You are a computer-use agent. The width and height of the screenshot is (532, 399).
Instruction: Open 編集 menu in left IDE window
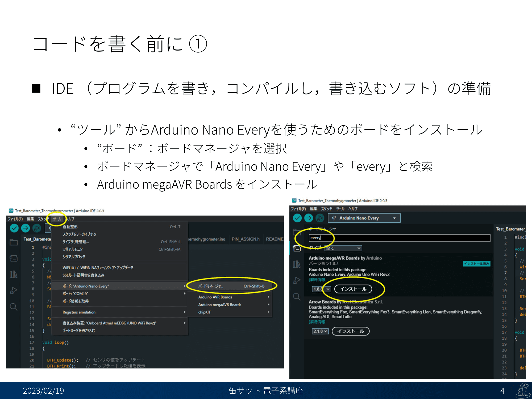(x=30, y=219)
